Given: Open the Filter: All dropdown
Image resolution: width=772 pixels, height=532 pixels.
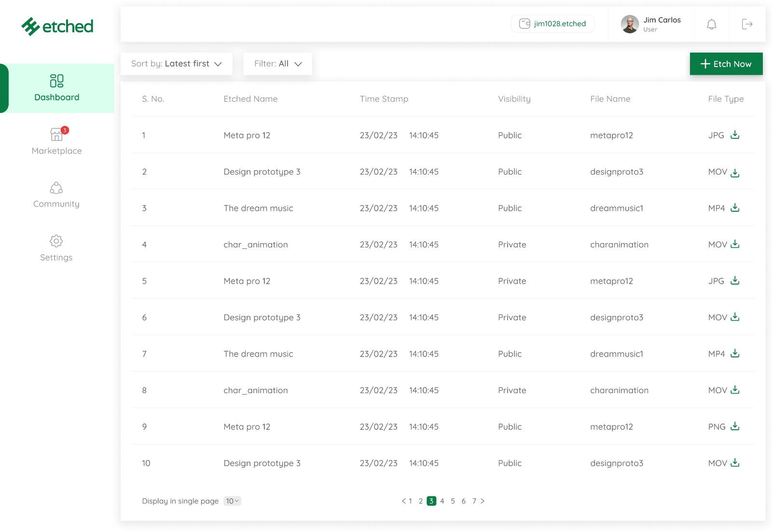Looking at the screenshot, I should point(277,64).
